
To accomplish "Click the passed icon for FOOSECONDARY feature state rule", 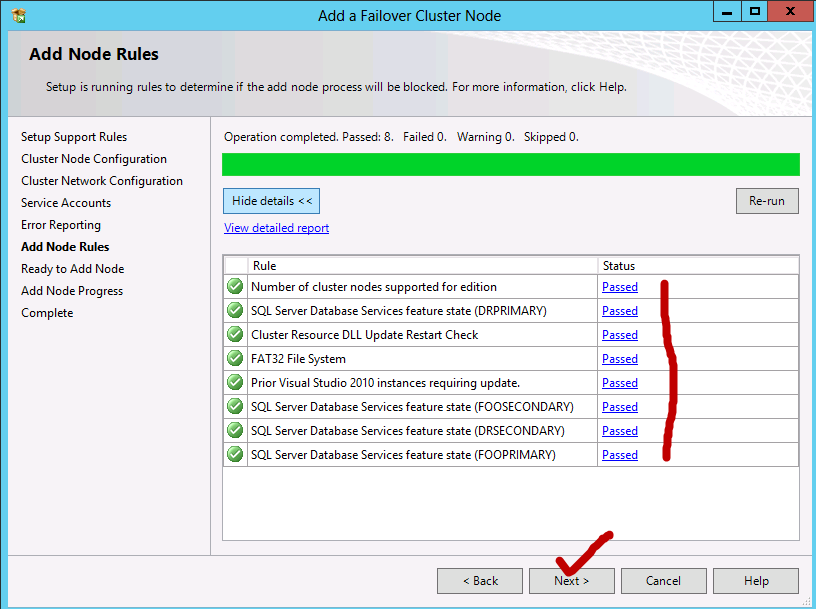I will [234, 406].
